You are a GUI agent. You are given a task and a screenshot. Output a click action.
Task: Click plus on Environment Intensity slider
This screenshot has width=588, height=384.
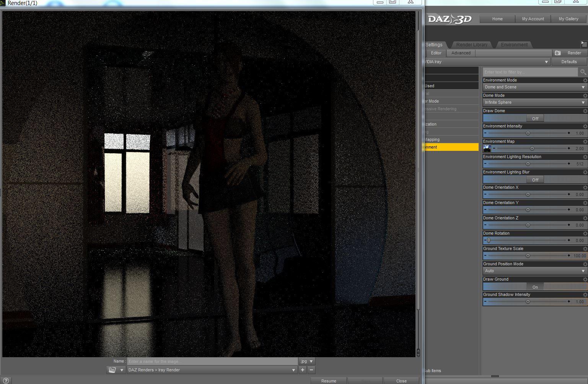pos(569,133)
